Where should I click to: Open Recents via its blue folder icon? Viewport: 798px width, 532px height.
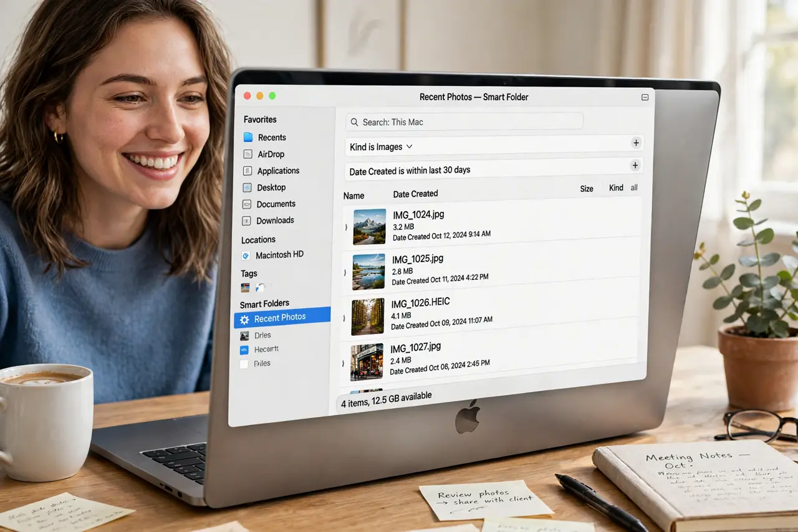tap(248, 137)
